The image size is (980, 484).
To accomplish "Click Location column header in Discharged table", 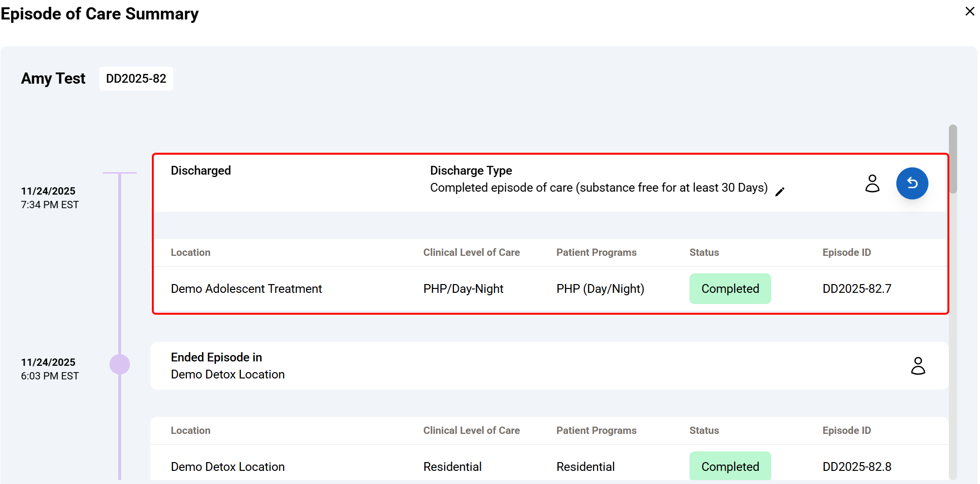I will click(x=190, y=252).
